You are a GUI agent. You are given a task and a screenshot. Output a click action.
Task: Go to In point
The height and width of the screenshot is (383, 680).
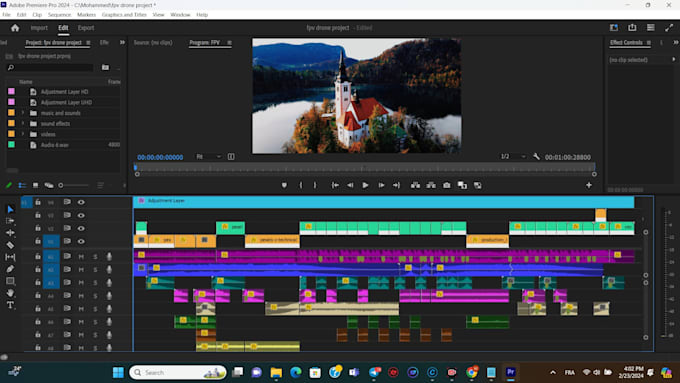pos(335,185)
